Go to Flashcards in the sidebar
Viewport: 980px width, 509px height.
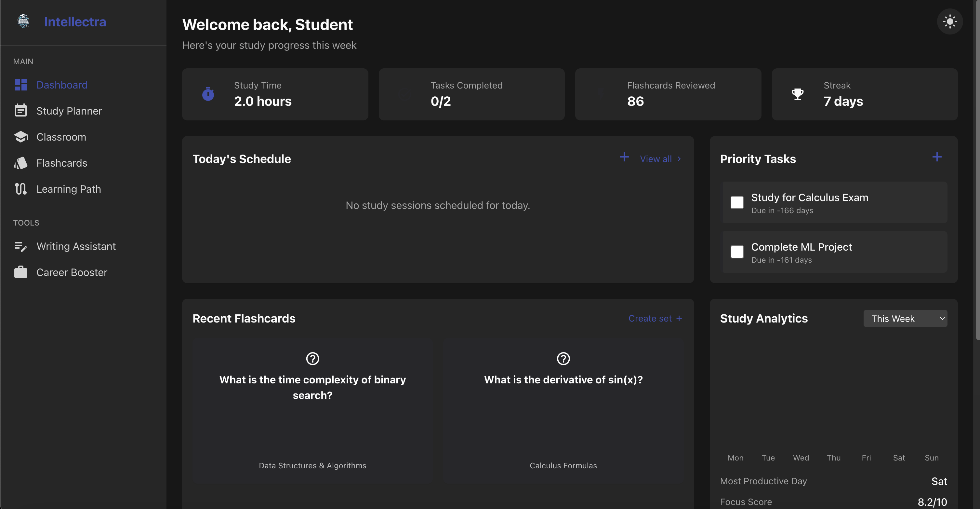(x=62, y=163)
